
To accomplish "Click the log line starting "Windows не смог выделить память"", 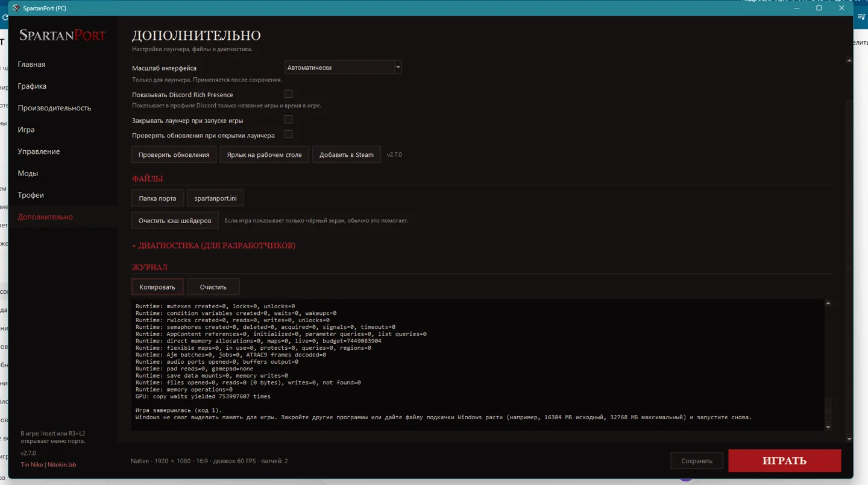I will pos(444,417).
